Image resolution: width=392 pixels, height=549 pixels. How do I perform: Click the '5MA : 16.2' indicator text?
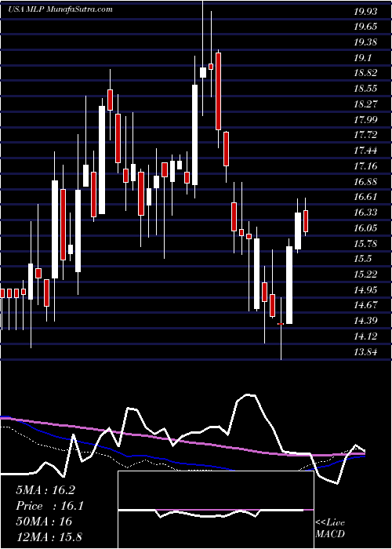click(45, 490)
